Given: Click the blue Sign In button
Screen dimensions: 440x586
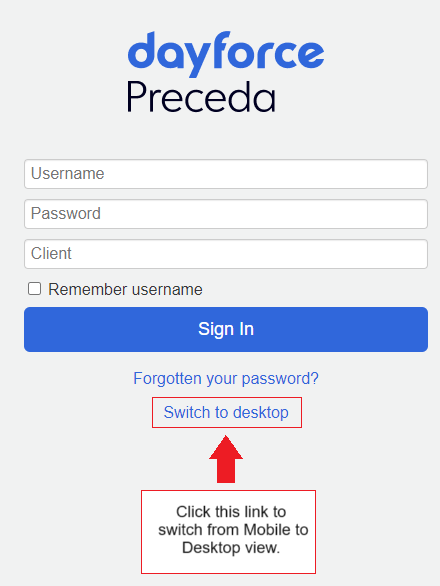Looking at the screenshot, I should click(x=226, y=330).
